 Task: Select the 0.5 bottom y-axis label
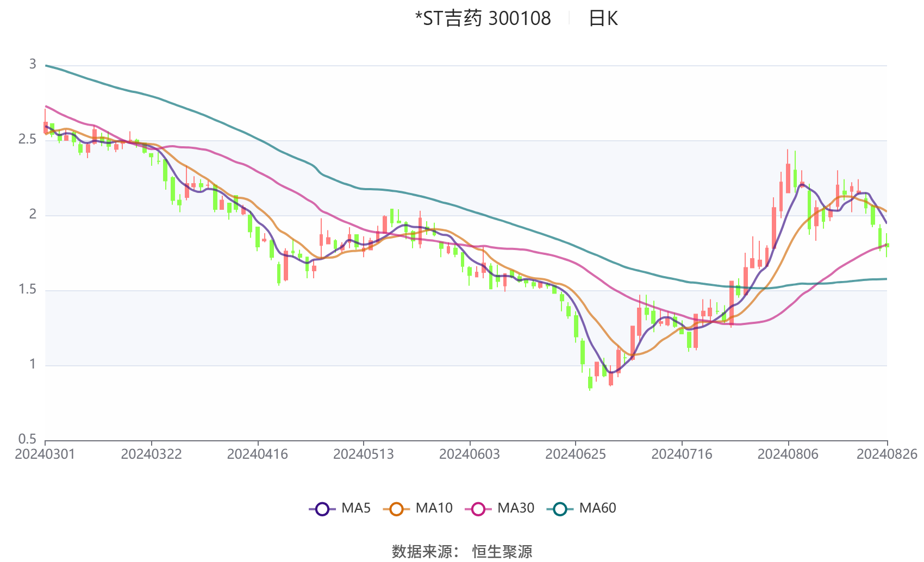tap(27, 439)
